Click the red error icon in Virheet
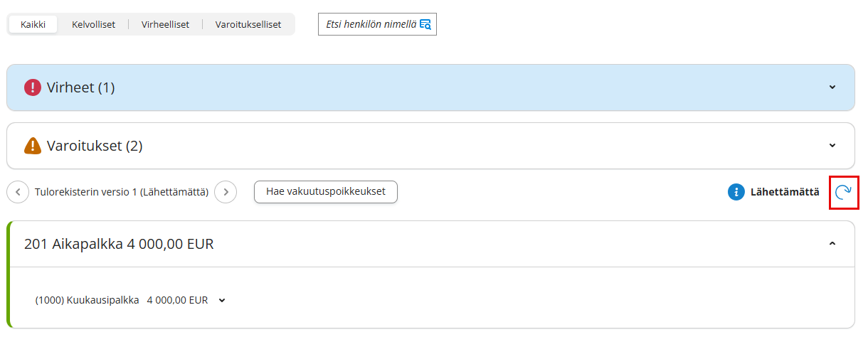 33,87
